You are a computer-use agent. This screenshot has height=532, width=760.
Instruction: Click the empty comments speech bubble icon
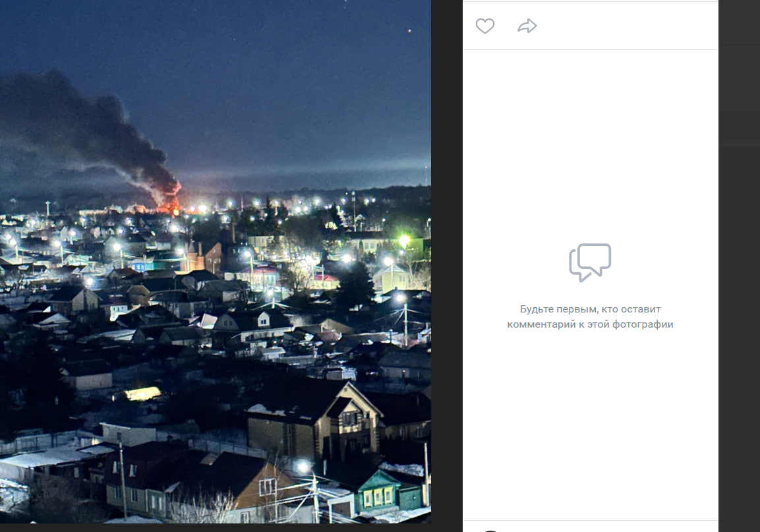[x=590, y=262]
